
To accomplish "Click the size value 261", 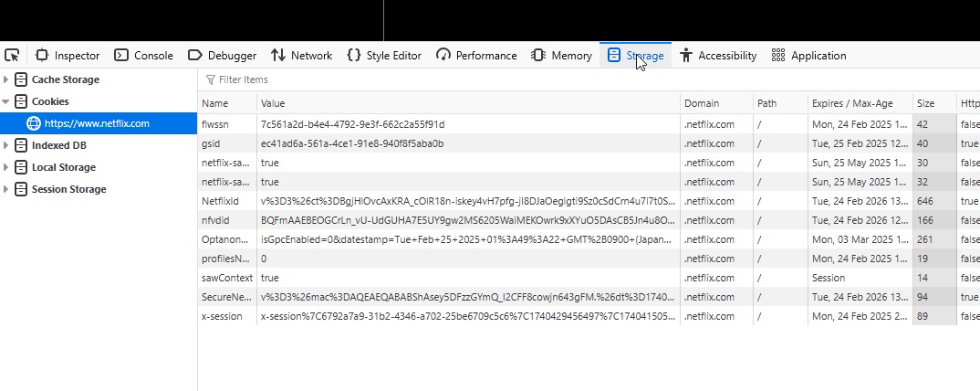I will pos(925,239).
